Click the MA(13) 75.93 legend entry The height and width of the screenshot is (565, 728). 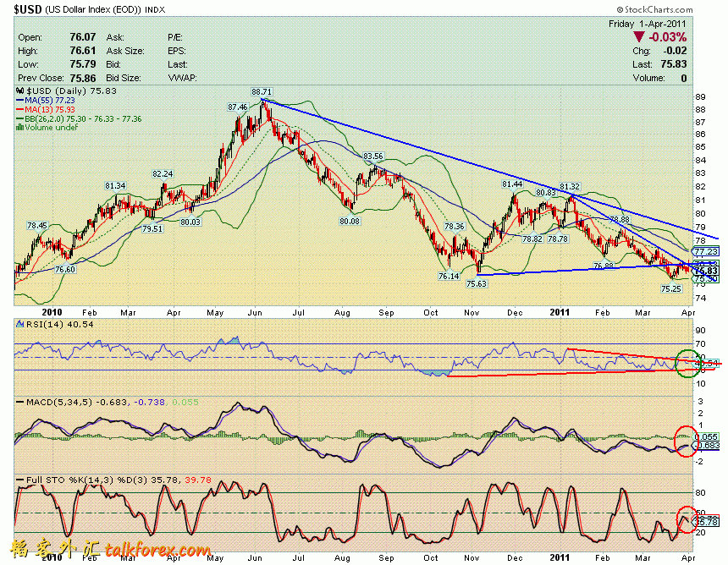coord(46,109)
